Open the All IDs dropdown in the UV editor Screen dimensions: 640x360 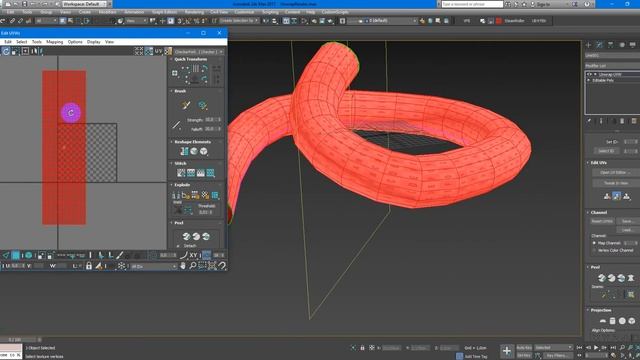click(154, 266)
